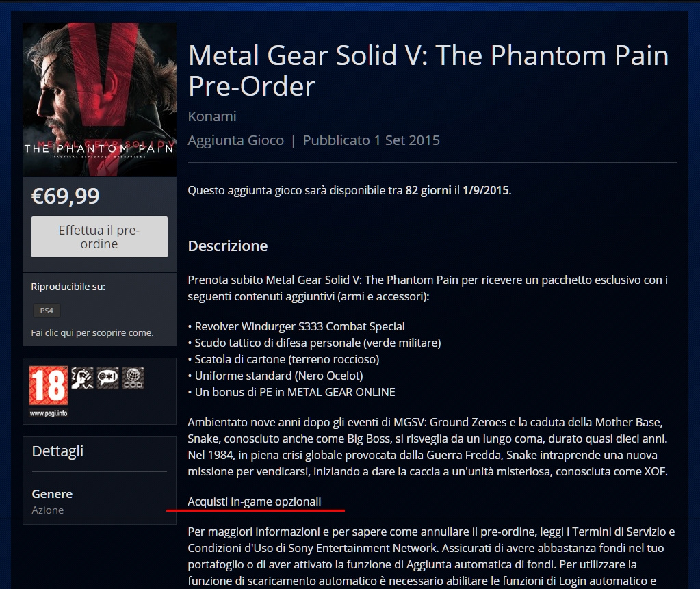Viewport: 700px width, 589px height.
Task: Click the Descrizione section heading
Action: point(228,246)
